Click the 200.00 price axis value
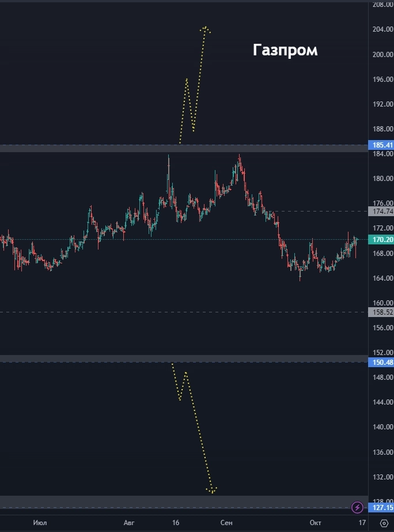 click(382, 54)
